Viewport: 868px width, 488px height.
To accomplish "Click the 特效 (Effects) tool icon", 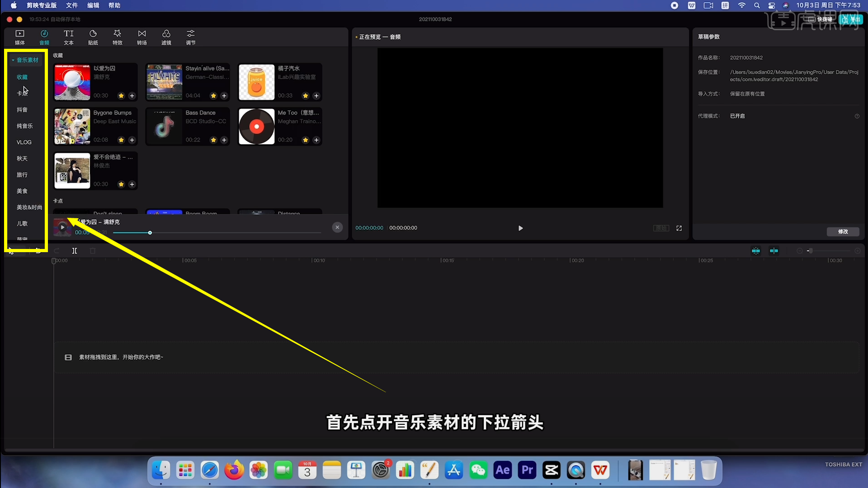I will (x=118, y=36).
